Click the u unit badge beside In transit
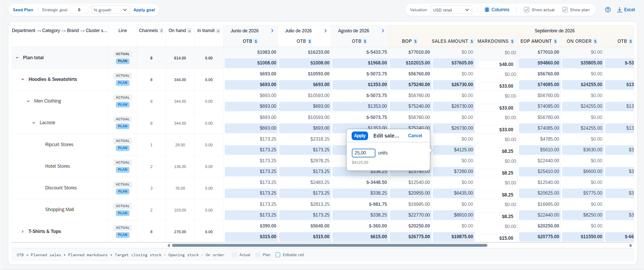This screenshot has width=644, height=270. tap(218, 31)
